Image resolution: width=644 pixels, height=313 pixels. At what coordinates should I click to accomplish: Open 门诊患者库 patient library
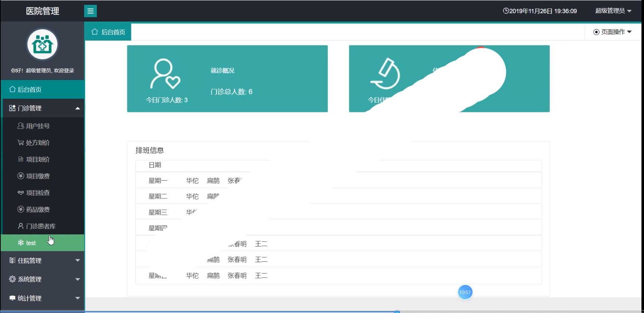[x=41, y=226]
